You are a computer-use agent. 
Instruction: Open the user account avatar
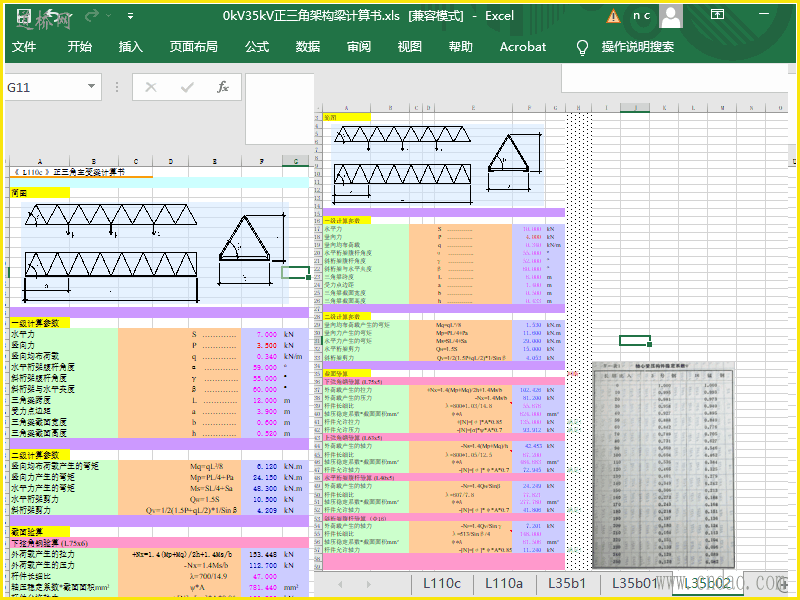(671, 16)
